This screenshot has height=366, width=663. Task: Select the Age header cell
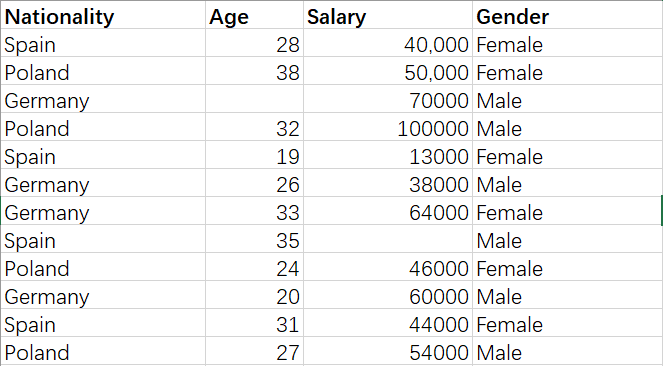coord(255,15)
